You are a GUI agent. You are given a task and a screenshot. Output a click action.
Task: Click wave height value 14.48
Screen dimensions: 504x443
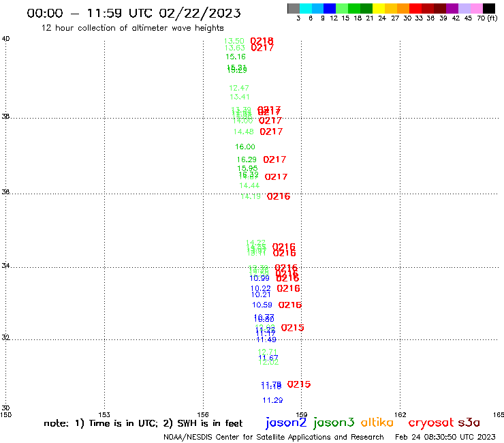(x=243, y=132)
